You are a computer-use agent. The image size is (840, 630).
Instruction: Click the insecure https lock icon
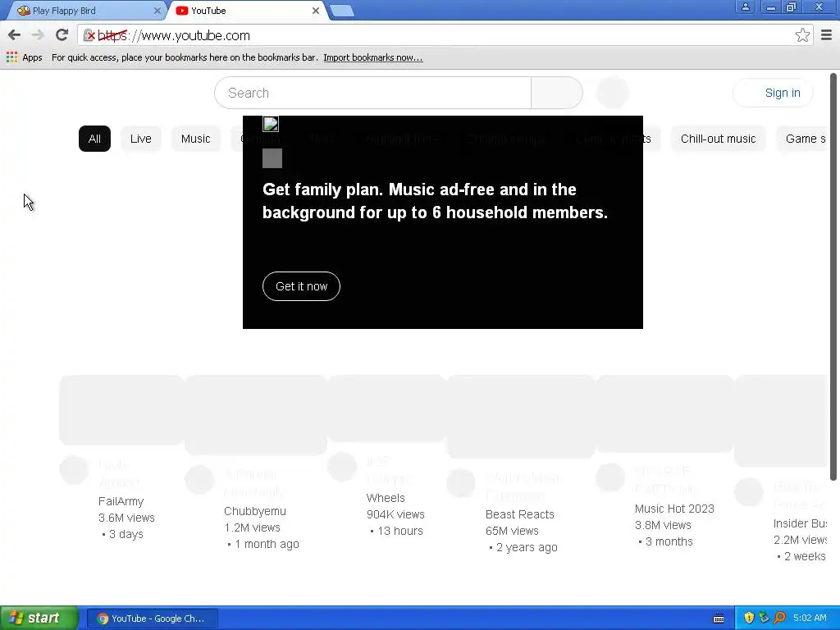[x=89, y=35]
